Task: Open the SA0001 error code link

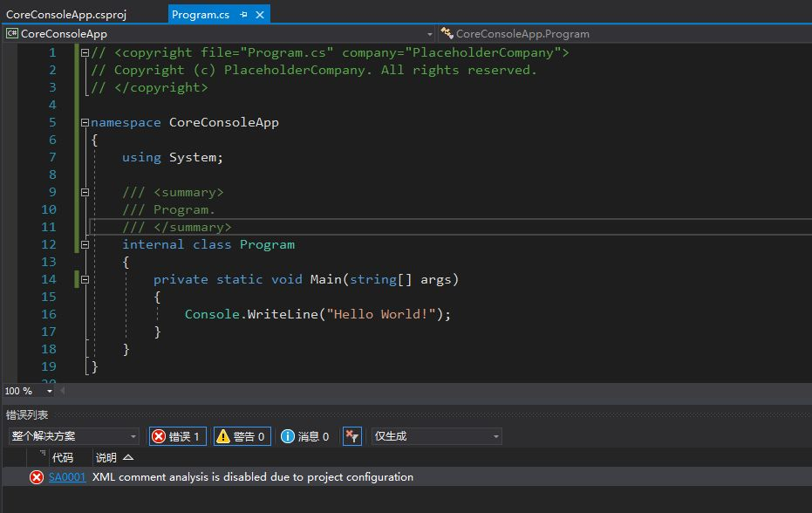Action: pyautogui.click(x=67, y=477)
